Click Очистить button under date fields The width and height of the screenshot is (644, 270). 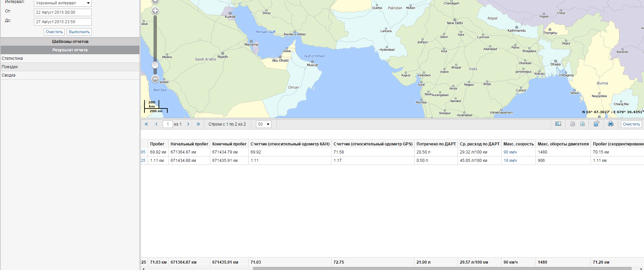tap(54, 32)
